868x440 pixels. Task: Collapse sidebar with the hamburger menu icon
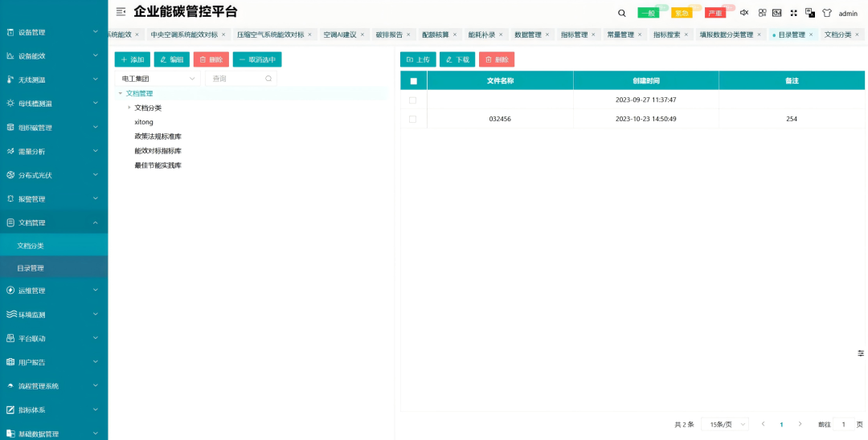click(x=121, y=11)
